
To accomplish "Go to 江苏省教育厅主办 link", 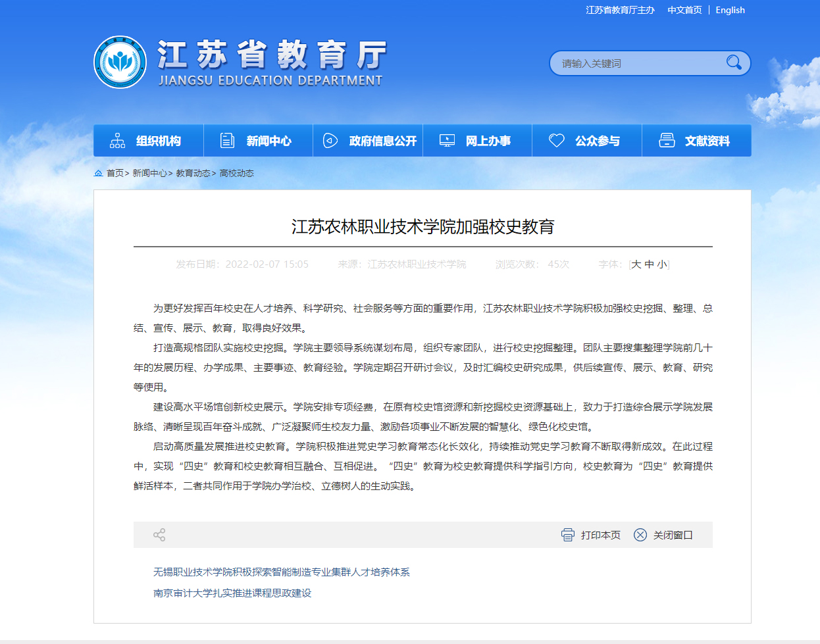I will 621,10.
